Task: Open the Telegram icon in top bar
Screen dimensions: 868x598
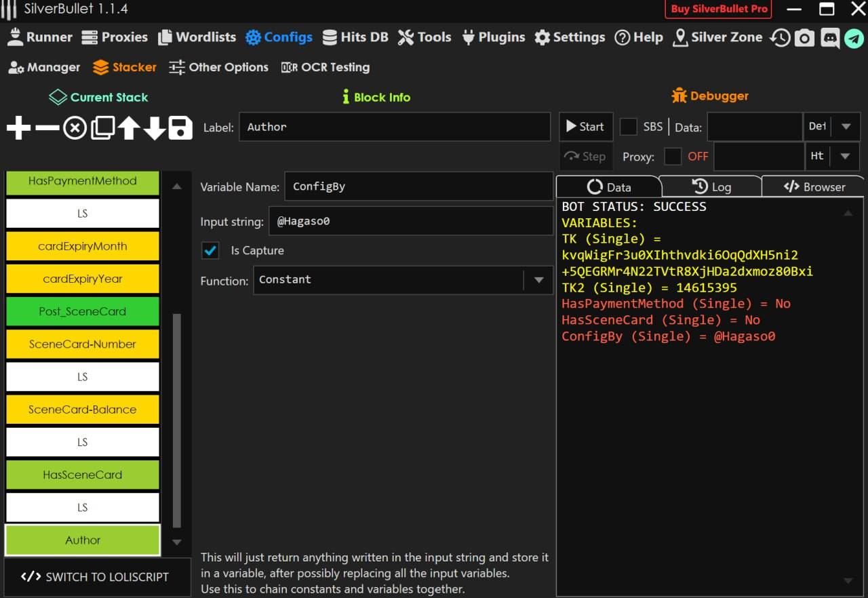Action: [x=854, y=38]
